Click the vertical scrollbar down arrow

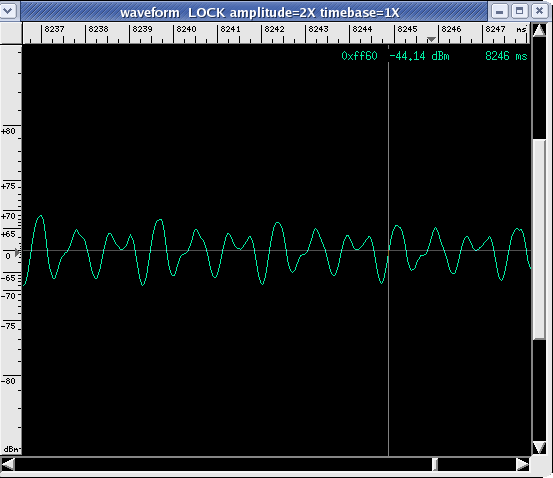539,448
